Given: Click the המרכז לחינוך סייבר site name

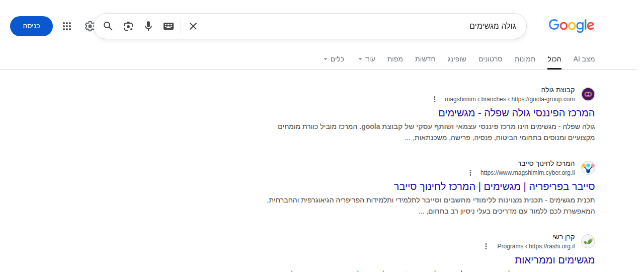Looking at the screenshot, I should [546, 163].
